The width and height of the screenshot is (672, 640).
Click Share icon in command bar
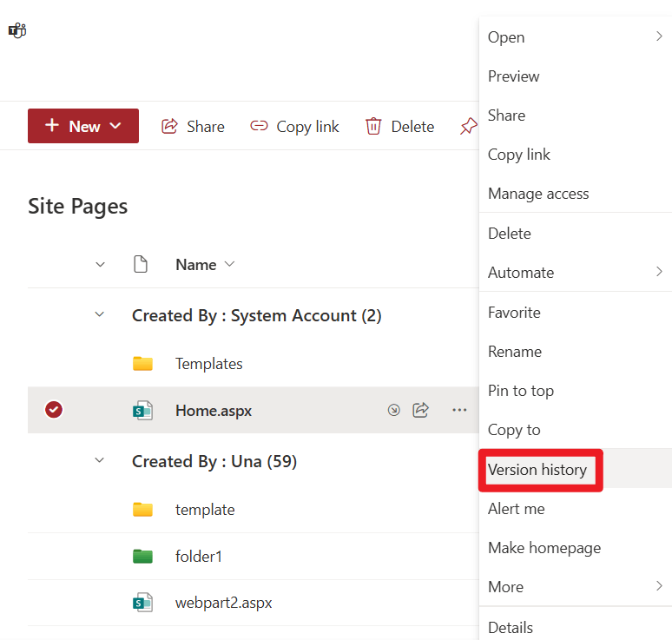pyautogui.click(x=169, y=126)
